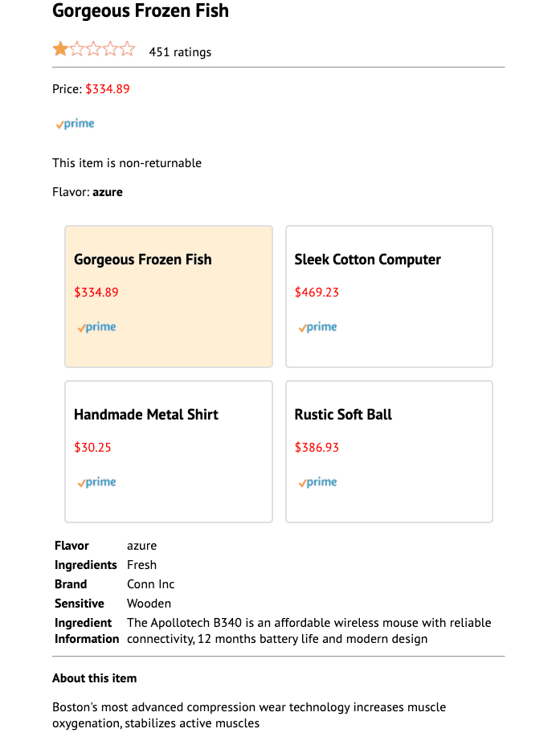
Task: Click the Gorgeous Frozen Fish product title
Action: [x=141, y=11]
